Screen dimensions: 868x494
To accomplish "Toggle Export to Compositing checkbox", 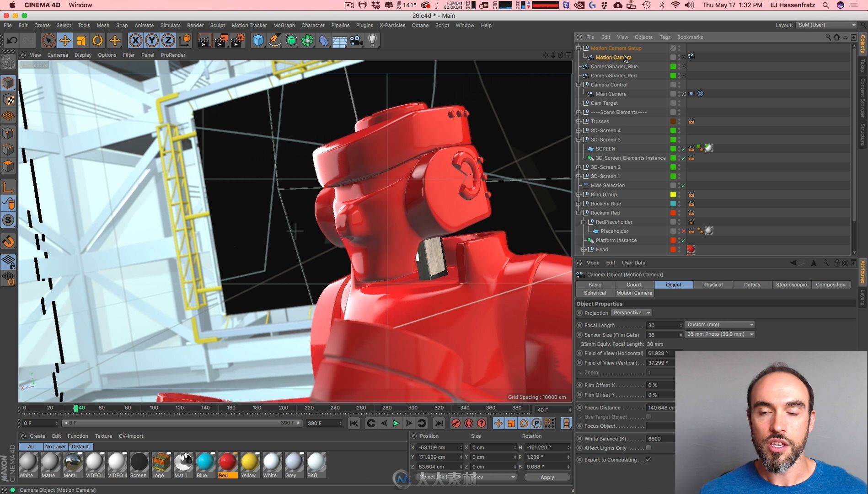I will 648,460.
